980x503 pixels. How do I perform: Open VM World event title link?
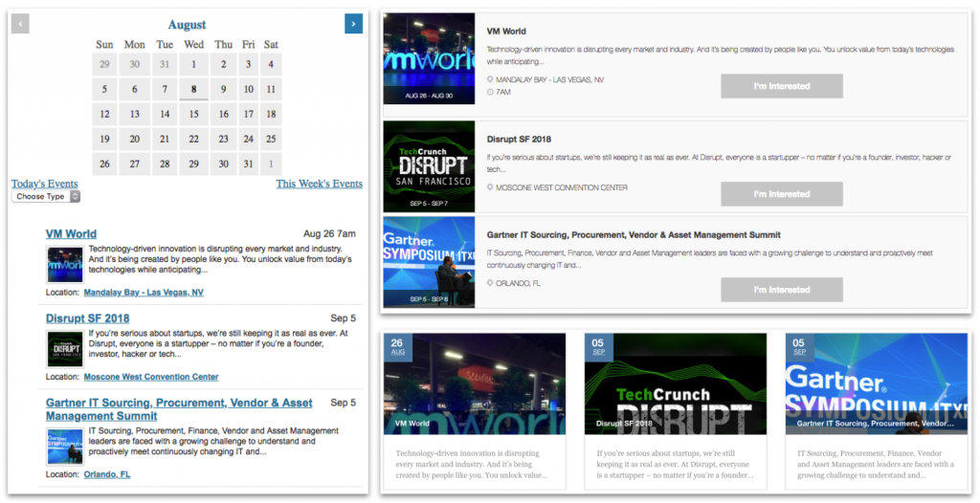coord(71,233)
